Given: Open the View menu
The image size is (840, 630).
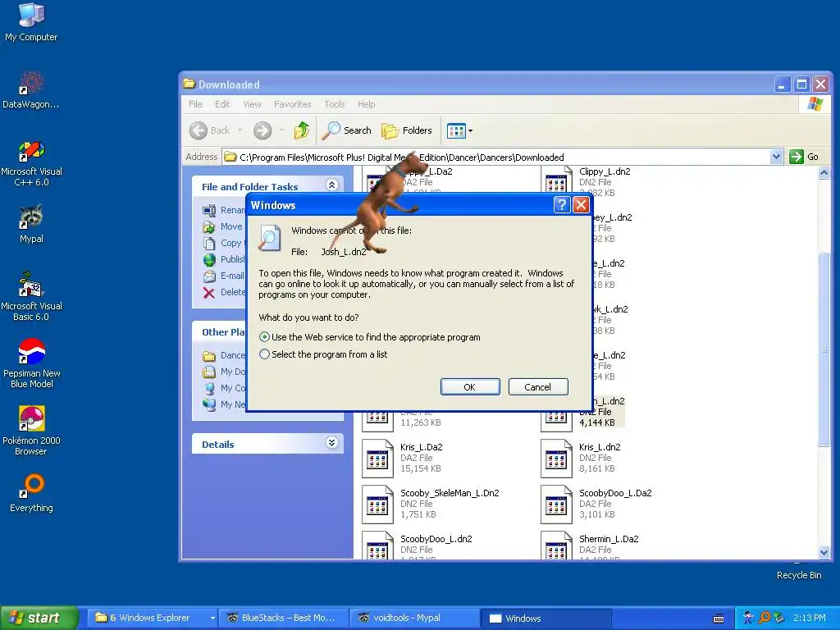Looking at the screenshot, I should (252, 104).
